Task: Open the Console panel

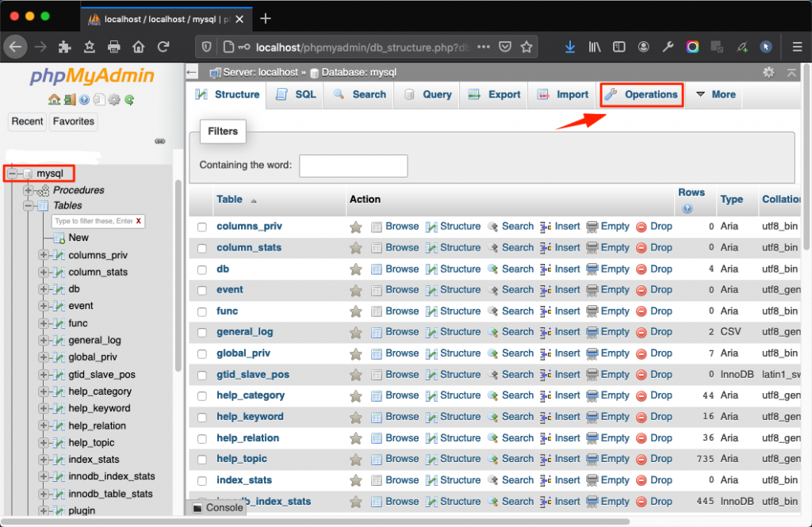Action: pyautogui.click(x=217, y=507)
